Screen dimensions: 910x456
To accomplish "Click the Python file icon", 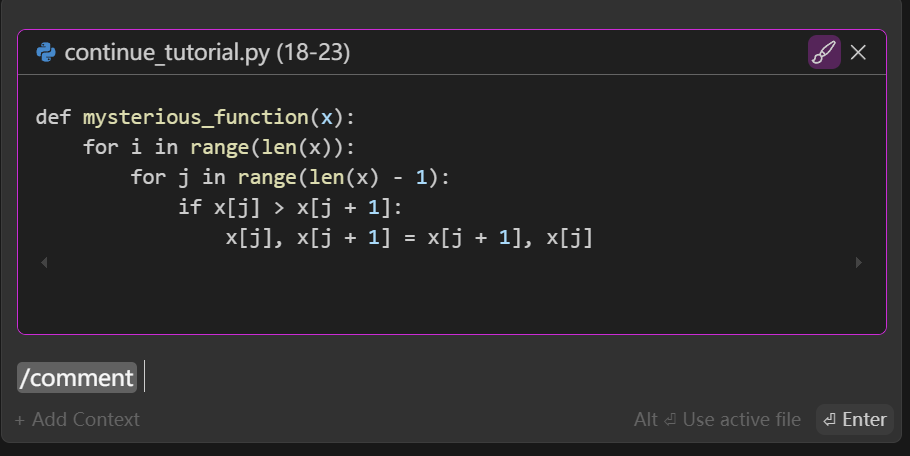I will pyautogui.click(x=45, y=53).
